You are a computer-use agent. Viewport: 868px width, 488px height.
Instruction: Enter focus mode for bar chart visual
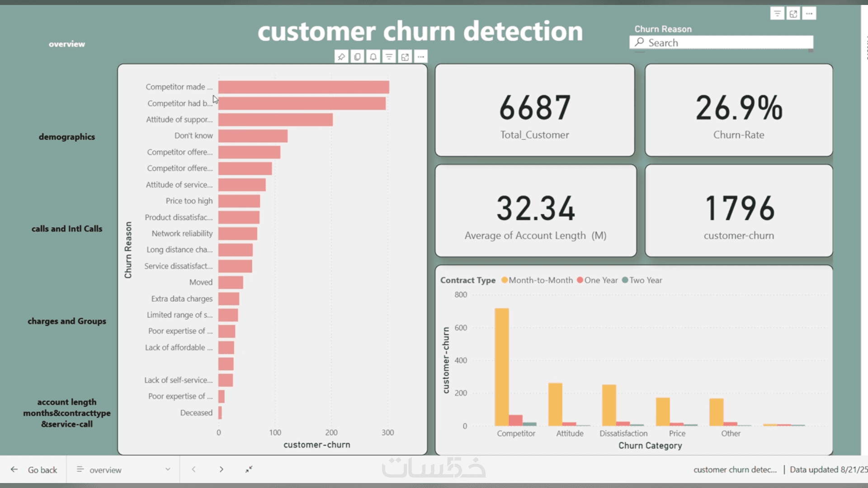pyautogui.click(x=405, y=57)
